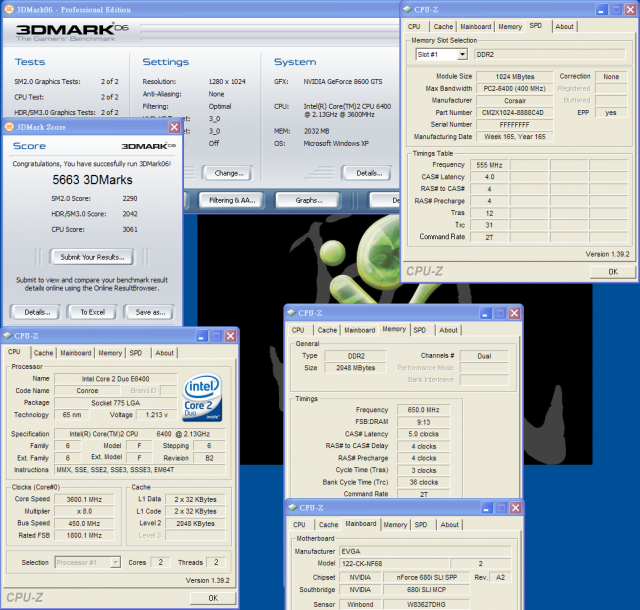Open Memory tab in SPD CPU-Z window
This screenshot has width=640, height=610.
click(510, 27)
